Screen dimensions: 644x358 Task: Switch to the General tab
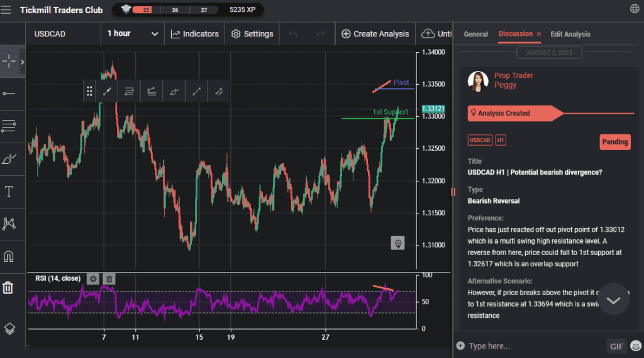pos(475,34)
